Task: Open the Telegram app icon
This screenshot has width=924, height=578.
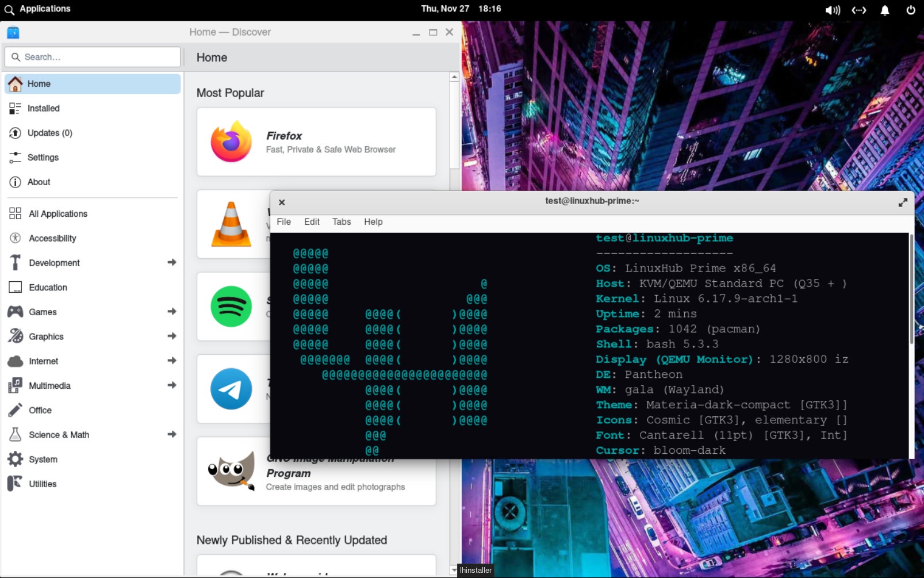Action: (231, 389)
